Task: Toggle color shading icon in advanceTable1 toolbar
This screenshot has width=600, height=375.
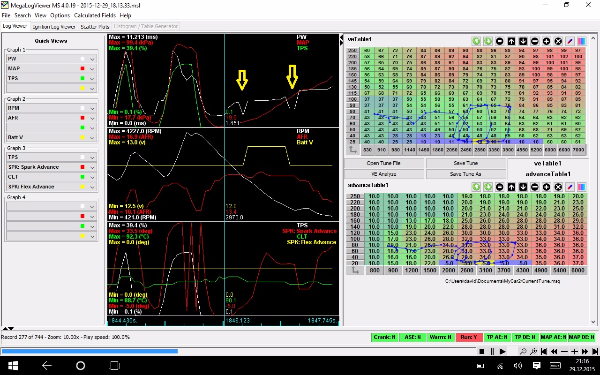Action: coord(582,187)
